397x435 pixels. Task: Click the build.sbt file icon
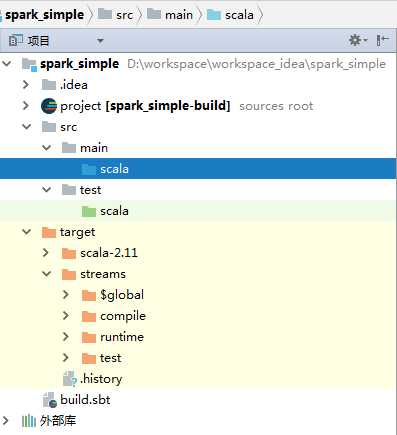pos(50,400)
